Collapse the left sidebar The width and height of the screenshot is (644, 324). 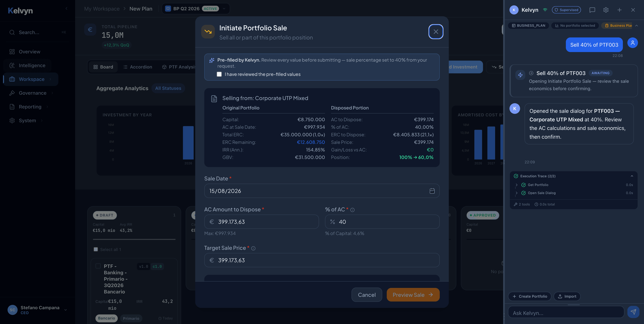pos(67,9)
